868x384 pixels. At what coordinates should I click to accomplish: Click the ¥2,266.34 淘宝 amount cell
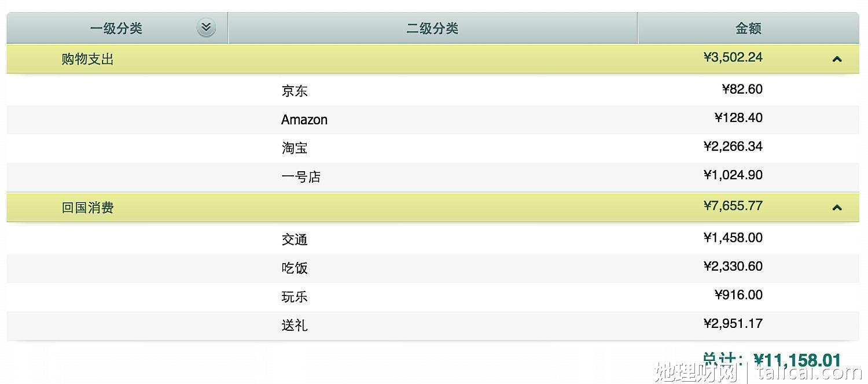(733, 146)
